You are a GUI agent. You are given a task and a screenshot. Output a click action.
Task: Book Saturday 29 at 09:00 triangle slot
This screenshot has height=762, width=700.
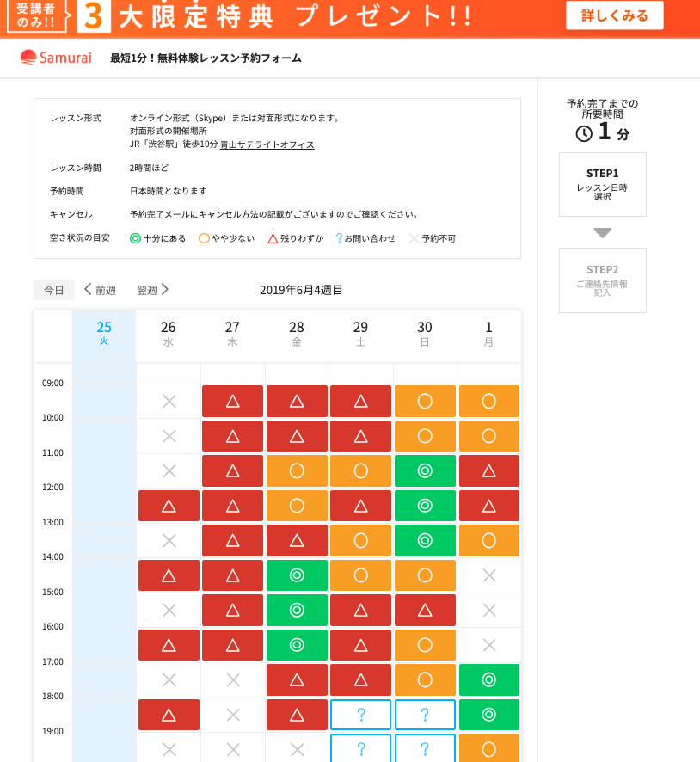point(360,402)
